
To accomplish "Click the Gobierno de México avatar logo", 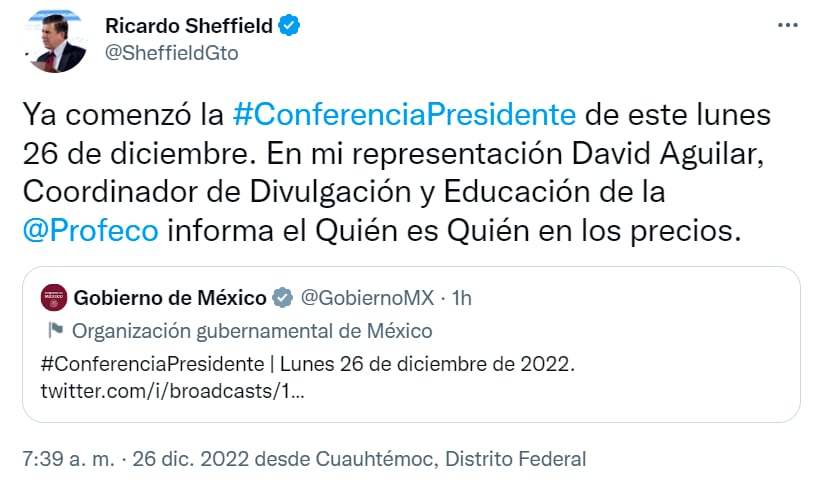I will [55, 297].
